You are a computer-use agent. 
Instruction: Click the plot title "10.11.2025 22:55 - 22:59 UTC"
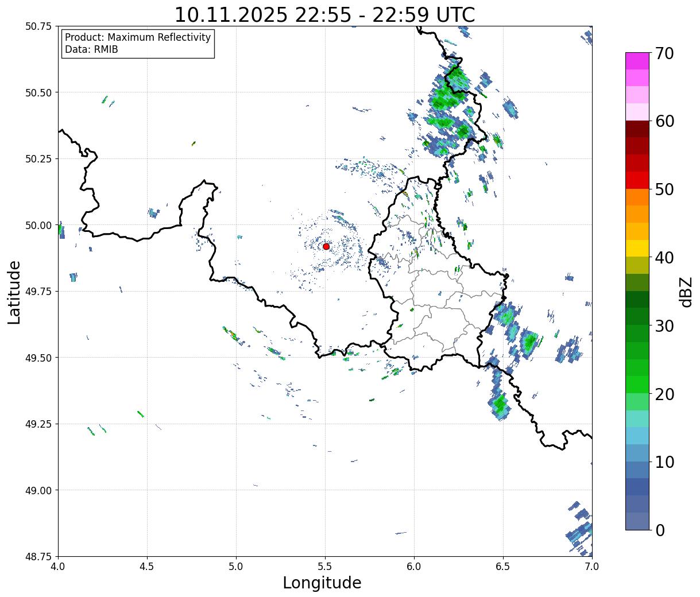324,14
